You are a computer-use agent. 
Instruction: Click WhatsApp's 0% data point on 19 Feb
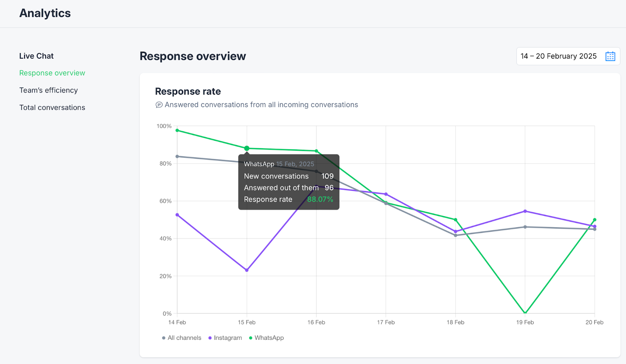click(525, 313)
